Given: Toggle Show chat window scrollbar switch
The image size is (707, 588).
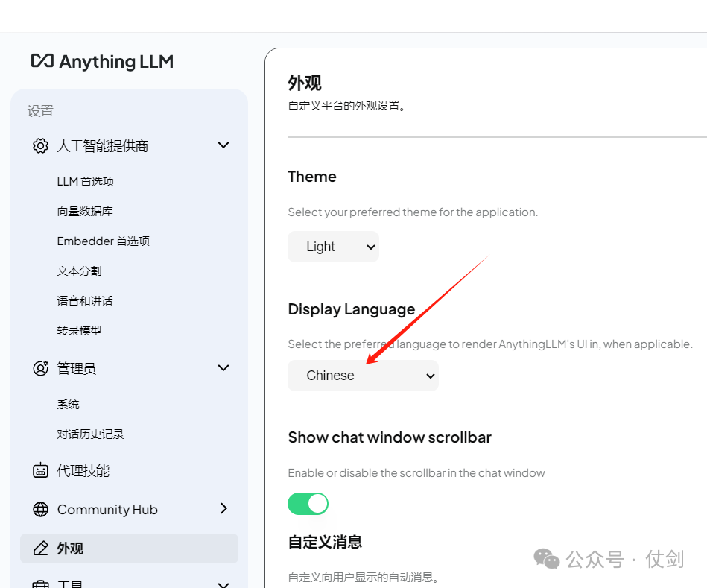Looking at the screenshot, I should (x=308, y=504).
